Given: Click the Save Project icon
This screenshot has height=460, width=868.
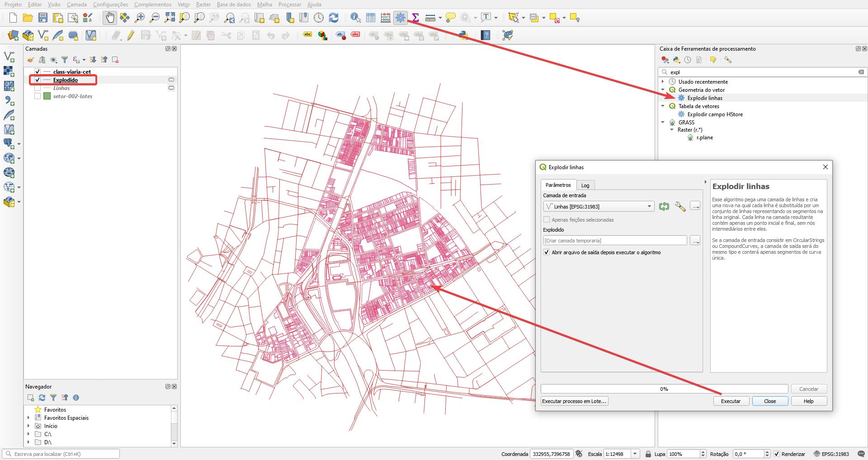Looking at the screenshot, I should (x=43, y=18).
